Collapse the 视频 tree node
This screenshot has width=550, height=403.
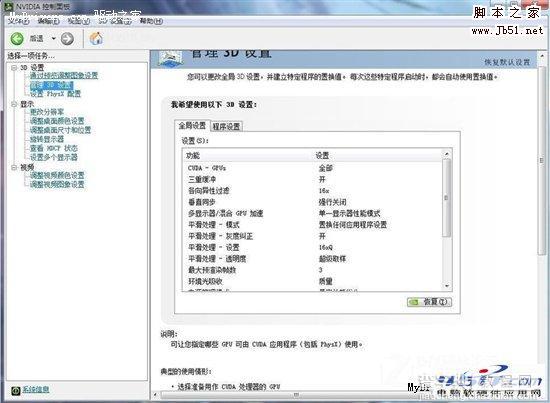(14, 167)
